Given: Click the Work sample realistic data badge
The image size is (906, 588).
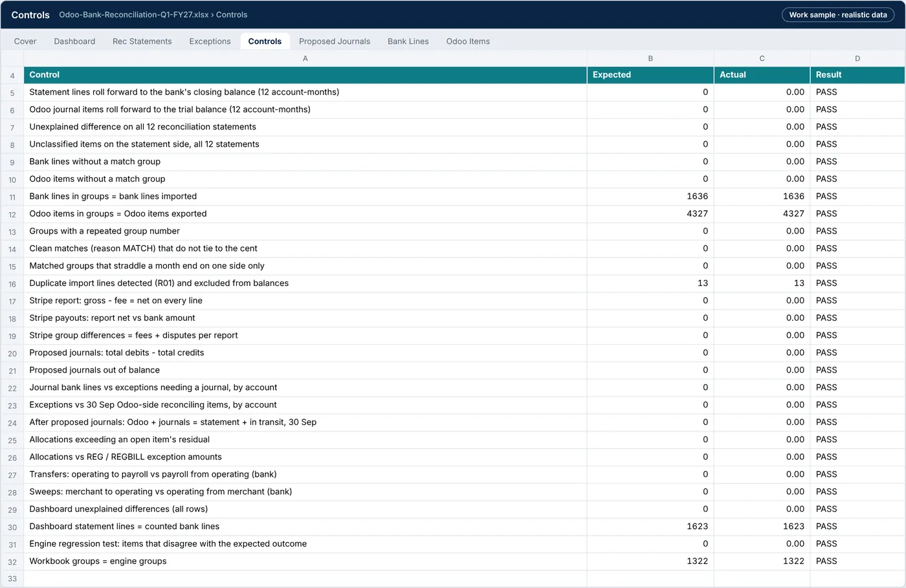Looking at the screenshot, I should pos(838,15).
